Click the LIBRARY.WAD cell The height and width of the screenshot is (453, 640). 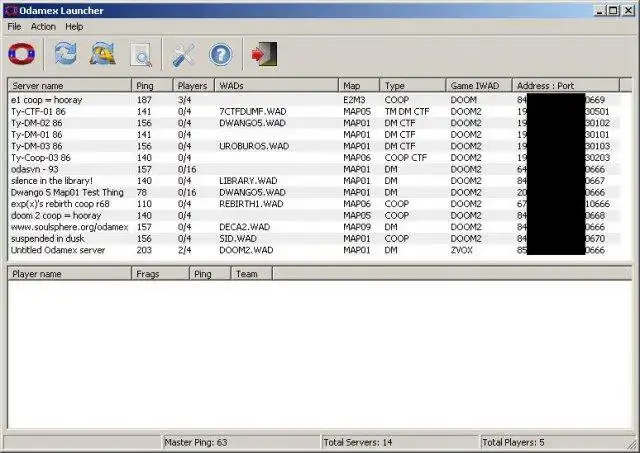click(x=248, y=180)
